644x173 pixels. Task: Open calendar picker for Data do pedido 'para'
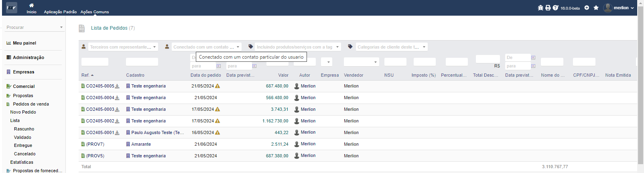point(219,66)
